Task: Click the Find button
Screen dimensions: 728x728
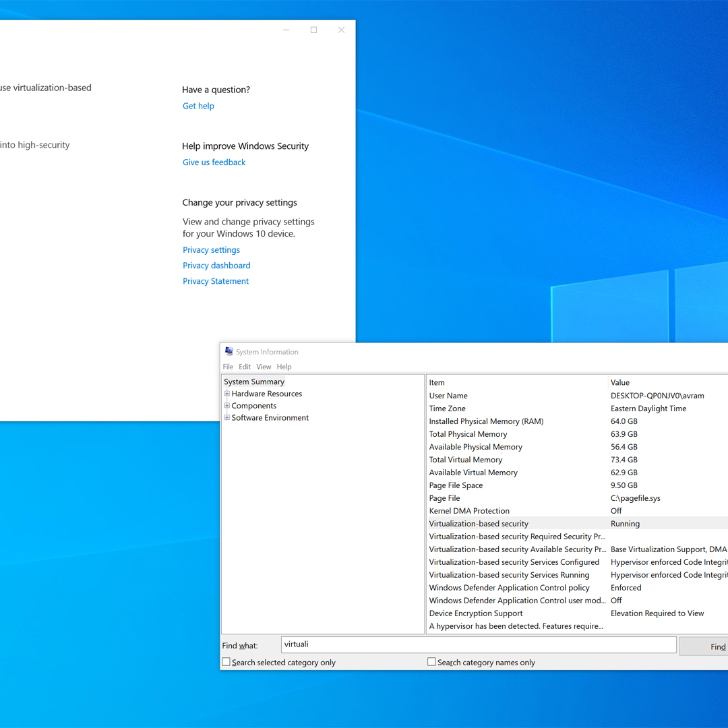Action: (x=703, y=646)
